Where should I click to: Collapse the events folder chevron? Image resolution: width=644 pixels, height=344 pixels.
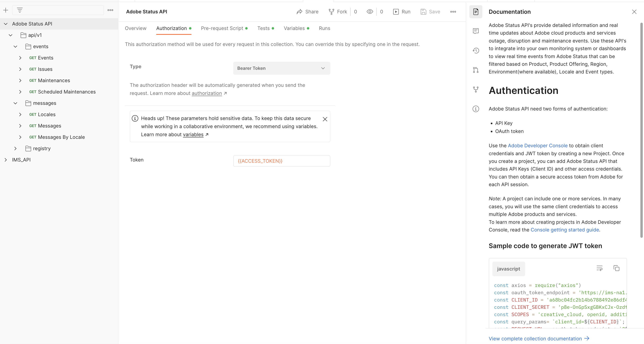point(15,47)
